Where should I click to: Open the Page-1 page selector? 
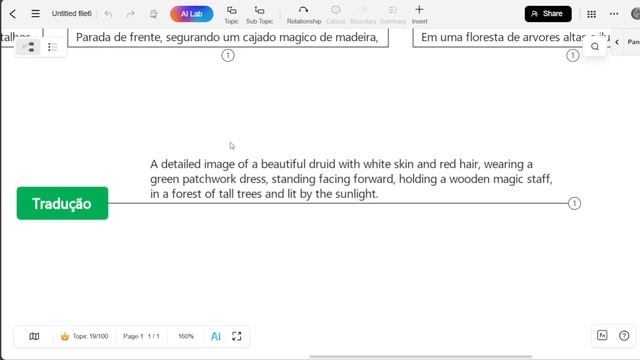[141, 336]
